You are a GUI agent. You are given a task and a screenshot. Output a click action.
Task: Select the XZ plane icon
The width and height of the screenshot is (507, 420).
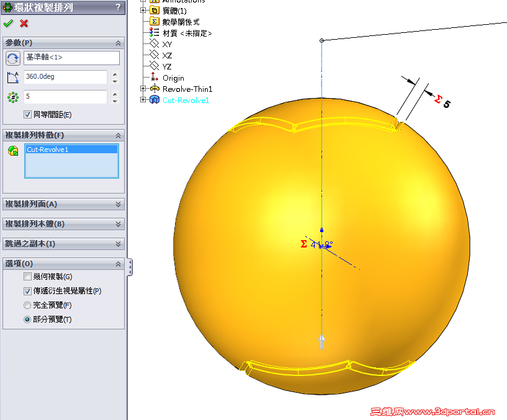[x=155, y=55]
